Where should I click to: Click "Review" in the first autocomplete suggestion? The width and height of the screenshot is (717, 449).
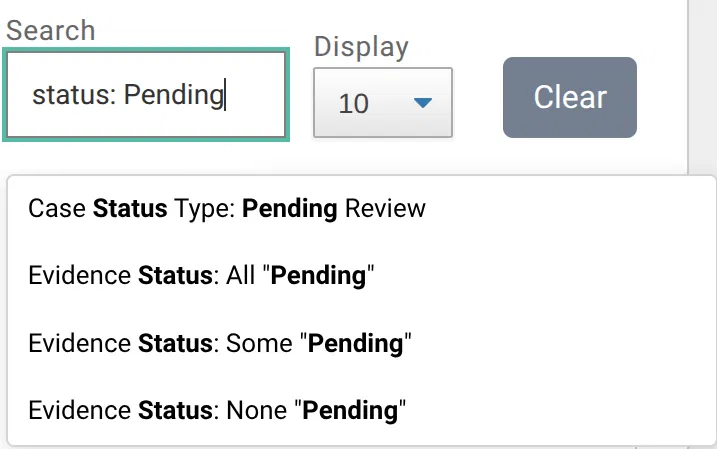pos(385,208)
